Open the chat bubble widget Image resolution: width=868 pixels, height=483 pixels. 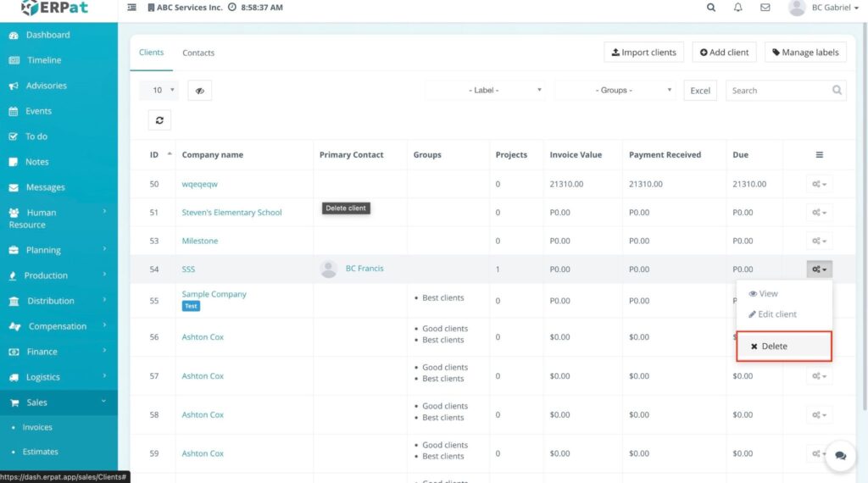(840, 455)
